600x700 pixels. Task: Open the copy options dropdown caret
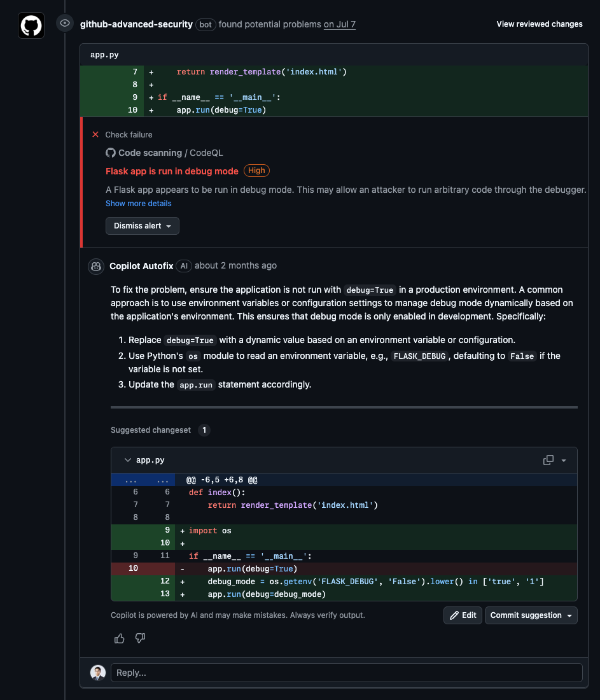coord(564,461)
